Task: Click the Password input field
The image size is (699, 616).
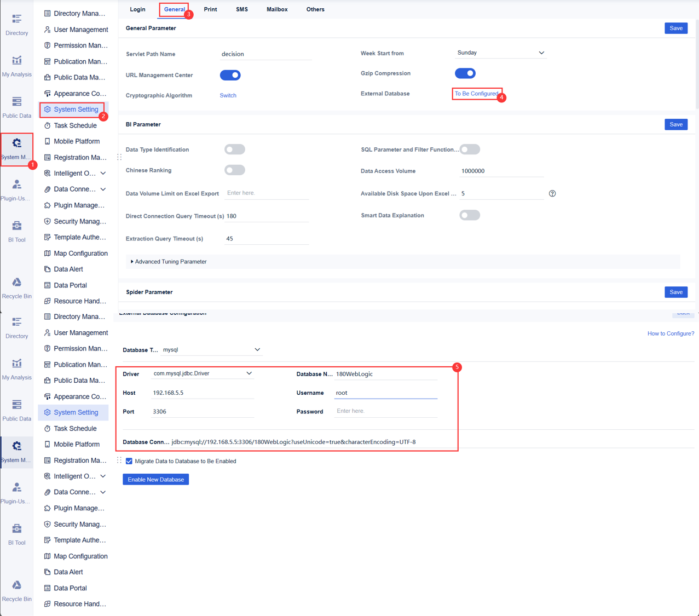Action: (x=385, y=411)
